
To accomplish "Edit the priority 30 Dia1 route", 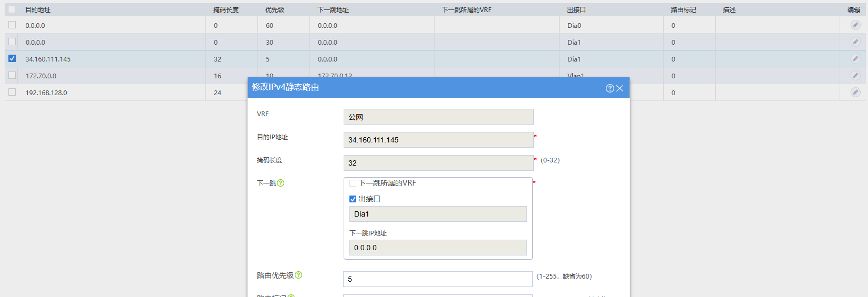I will (855, 42).
